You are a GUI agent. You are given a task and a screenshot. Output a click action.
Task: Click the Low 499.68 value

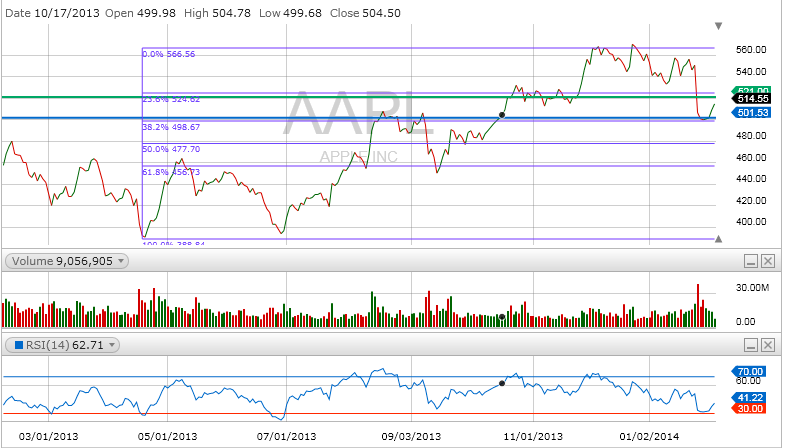[x=302, y=13]
